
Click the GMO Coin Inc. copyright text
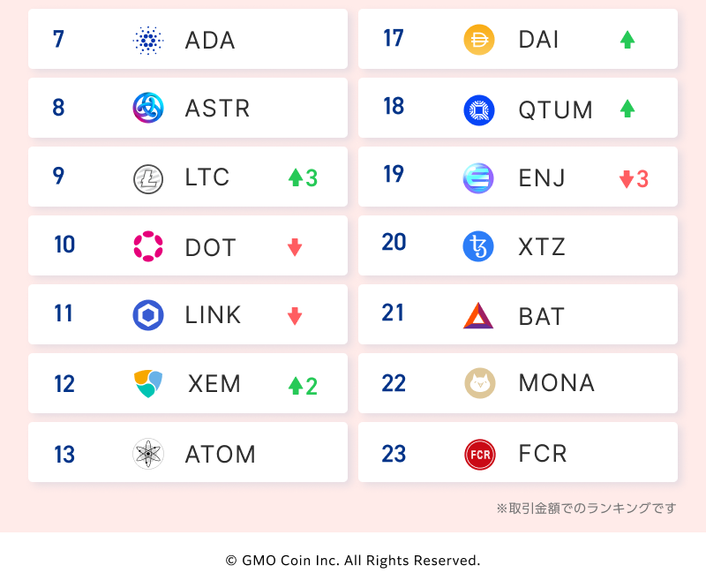[353, 561]
